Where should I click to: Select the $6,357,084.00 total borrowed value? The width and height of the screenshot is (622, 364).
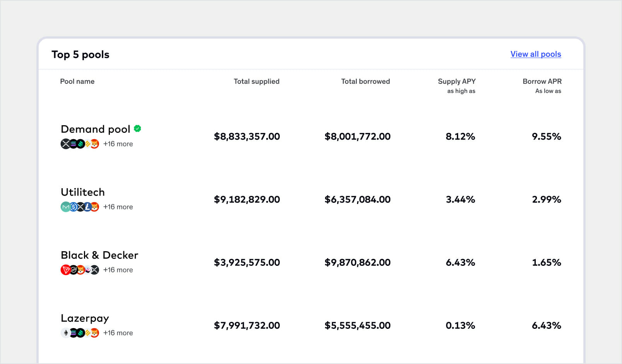click(x=357, y=199)
